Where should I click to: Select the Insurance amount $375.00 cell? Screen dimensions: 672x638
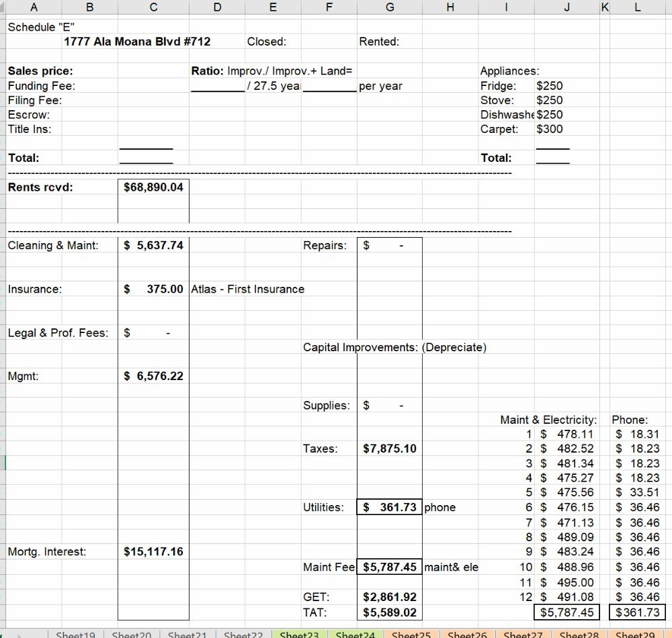(x=153, y=289)
